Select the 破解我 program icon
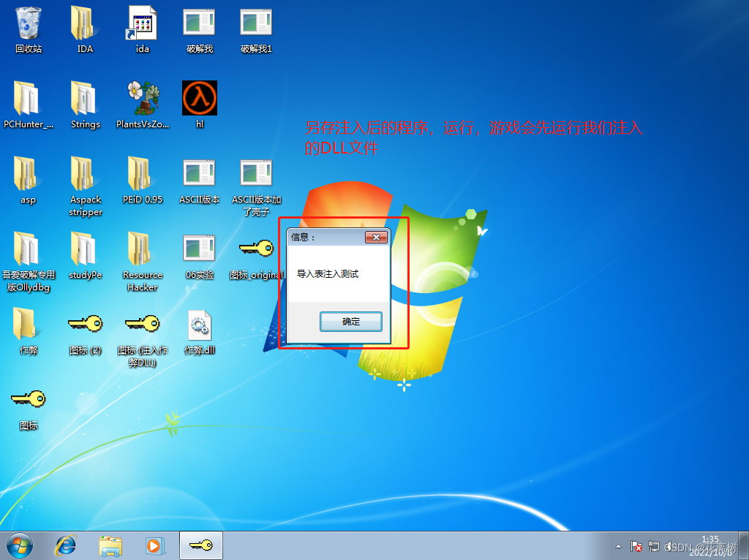The width and height of the screenshot is (749, 560). 199,23
